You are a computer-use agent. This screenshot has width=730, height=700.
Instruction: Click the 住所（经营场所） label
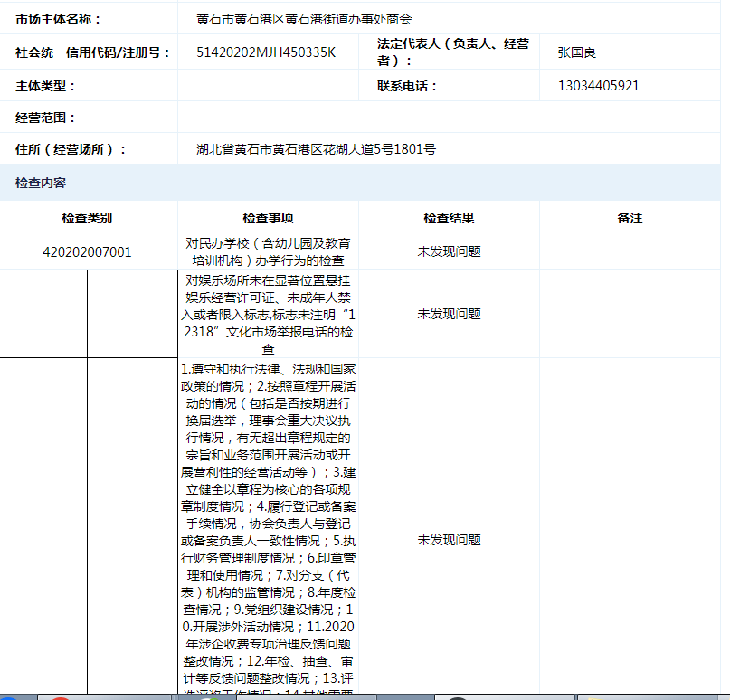[x=71, y=149]
